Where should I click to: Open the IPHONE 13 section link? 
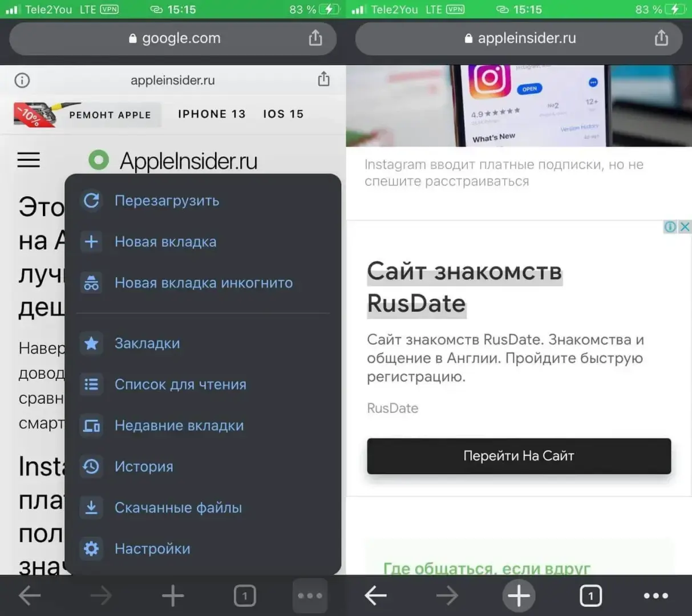212,114
